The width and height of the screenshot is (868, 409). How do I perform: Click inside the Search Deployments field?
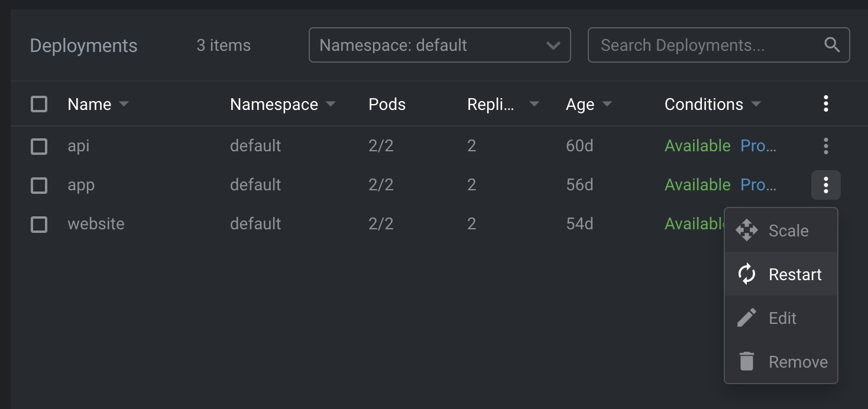click(698, 45)
